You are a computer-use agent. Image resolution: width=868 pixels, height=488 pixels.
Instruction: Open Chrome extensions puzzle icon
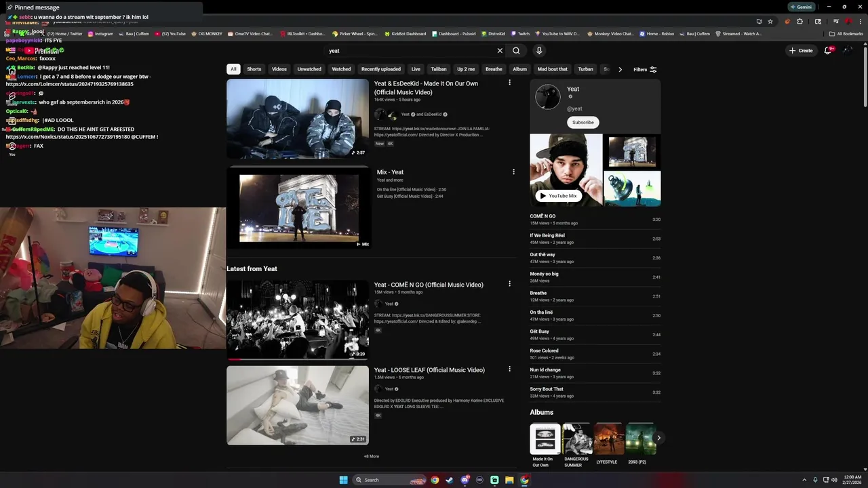coord(800,21)
